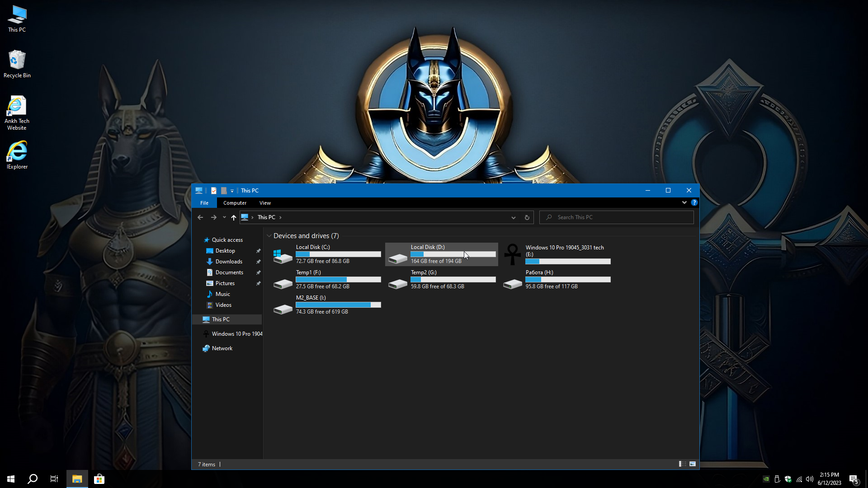Select Downloads in Quick access
Screen dimensions: 868x488
(229, 262)
